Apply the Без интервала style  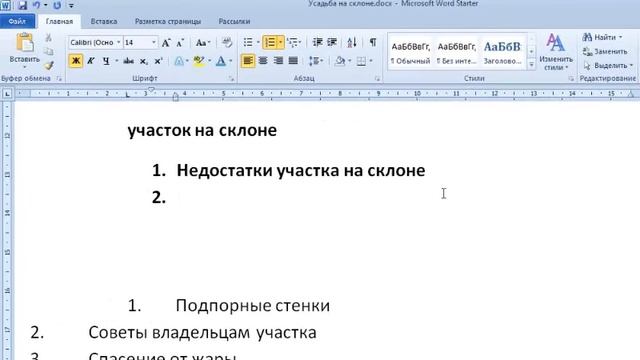456,52
